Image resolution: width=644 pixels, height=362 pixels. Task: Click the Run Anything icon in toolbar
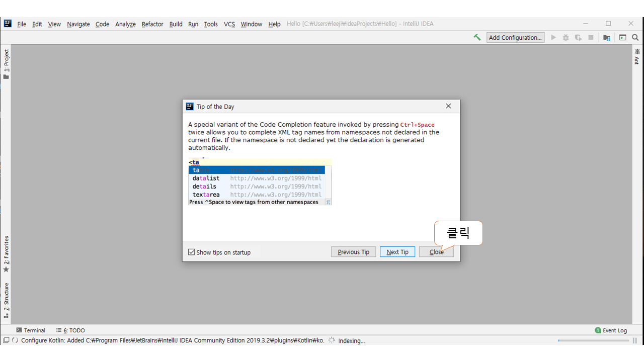(x=622, y=37)
